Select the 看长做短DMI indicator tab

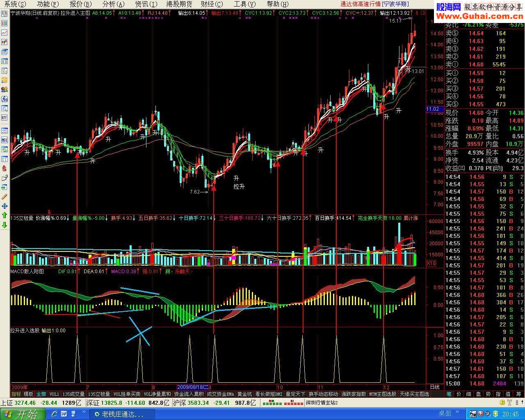tap(269, 394)
